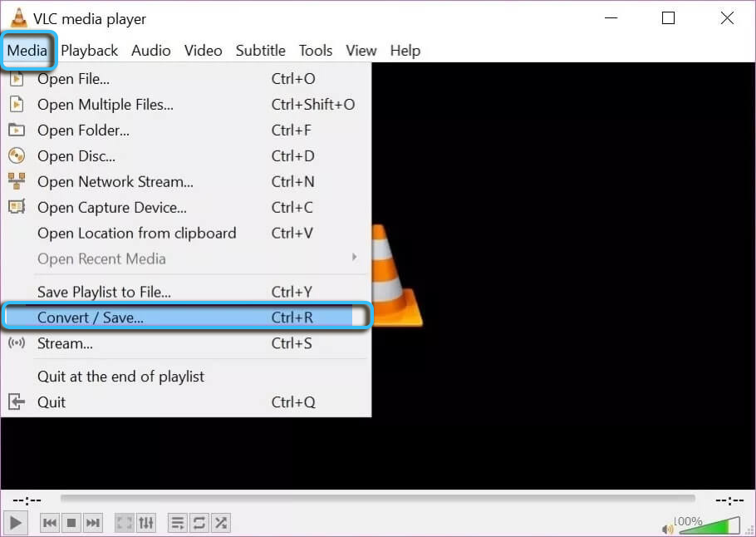Click the Ctrl+Shift+O shortcut text
756x537 pixels.
click(313, 104)
